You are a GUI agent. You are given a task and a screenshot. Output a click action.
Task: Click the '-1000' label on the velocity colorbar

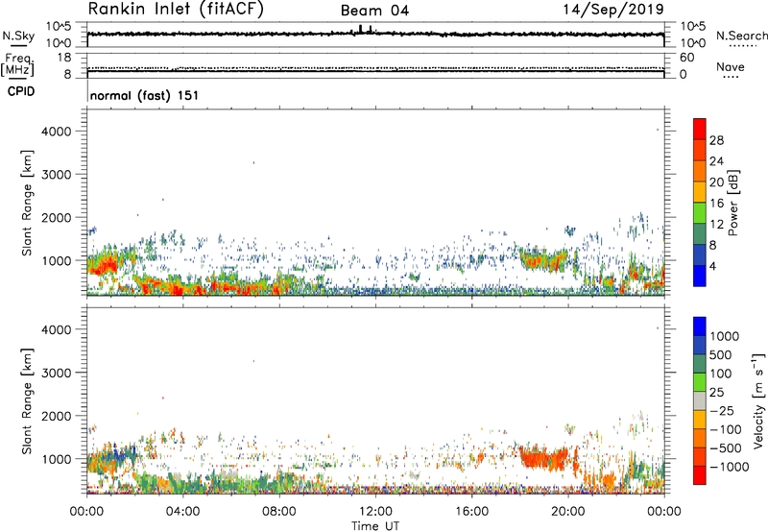point(729,467)
